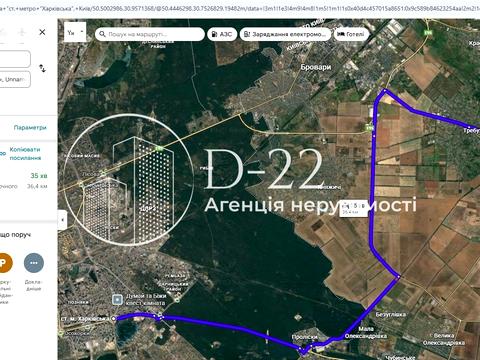Screen dimensions: 480x360
Task: Open the Ук dropdown on the map
Action: coord(75,32)
